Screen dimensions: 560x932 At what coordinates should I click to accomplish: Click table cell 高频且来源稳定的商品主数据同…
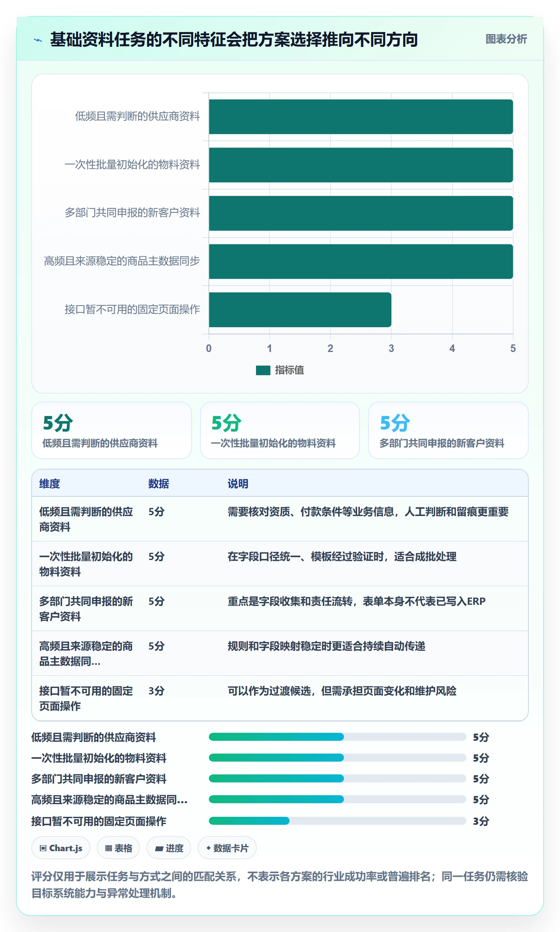[x=86, y=654]
